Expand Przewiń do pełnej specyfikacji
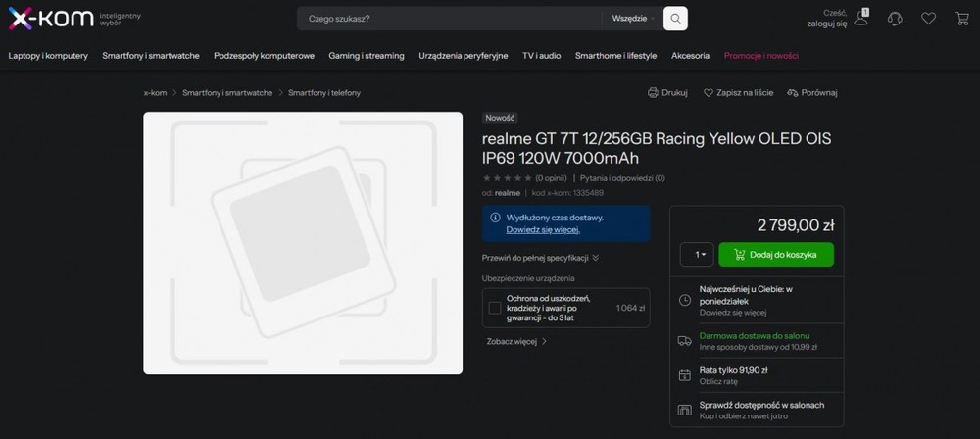Image resolution: width=980 pixels, height=439 pixels. (540, 258)
